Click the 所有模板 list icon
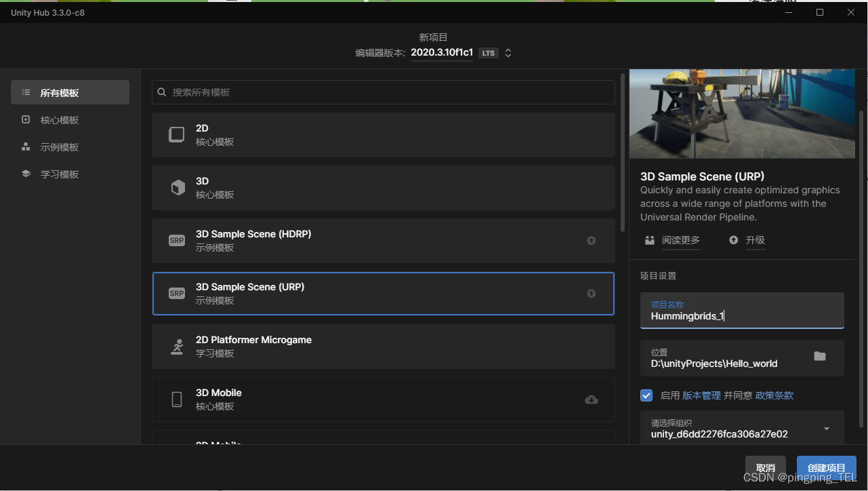 26,92
